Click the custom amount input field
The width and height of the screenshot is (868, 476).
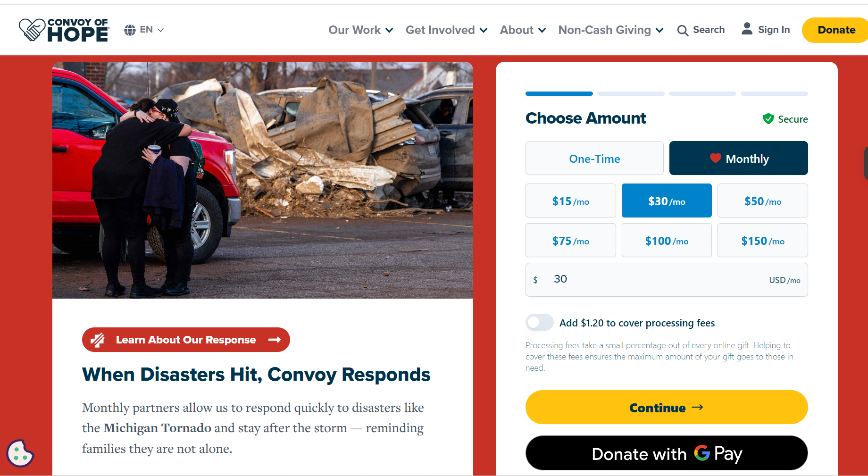coord(667,280)
